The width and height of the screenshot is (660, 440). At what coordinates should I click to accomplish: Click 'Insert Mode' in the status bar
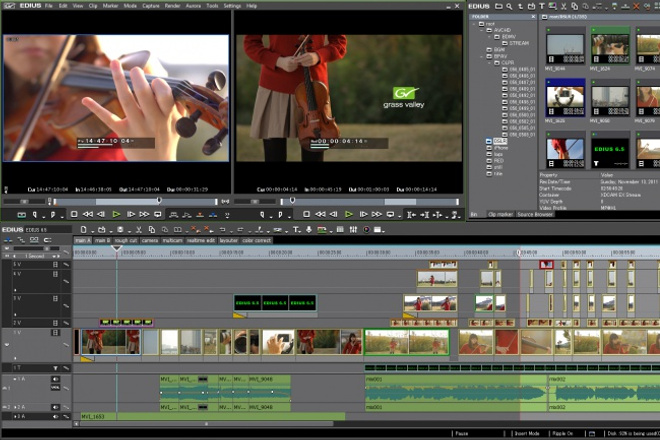527,434
